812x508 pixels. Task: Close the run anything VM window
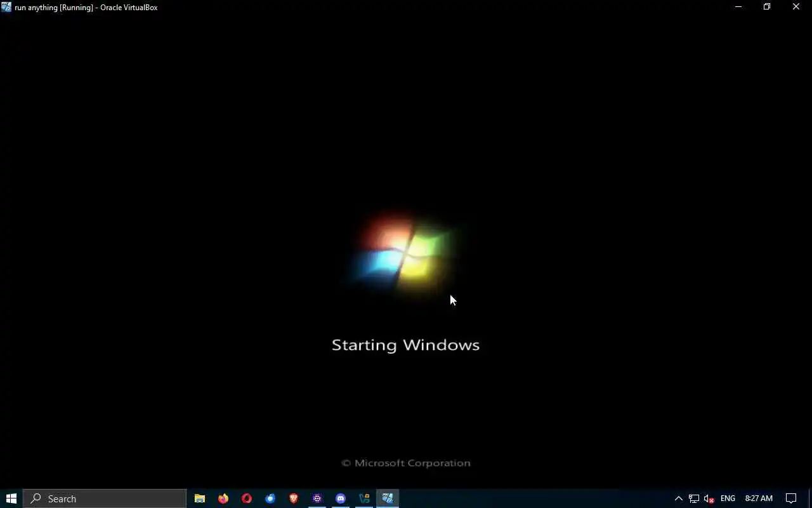[796, 7]
